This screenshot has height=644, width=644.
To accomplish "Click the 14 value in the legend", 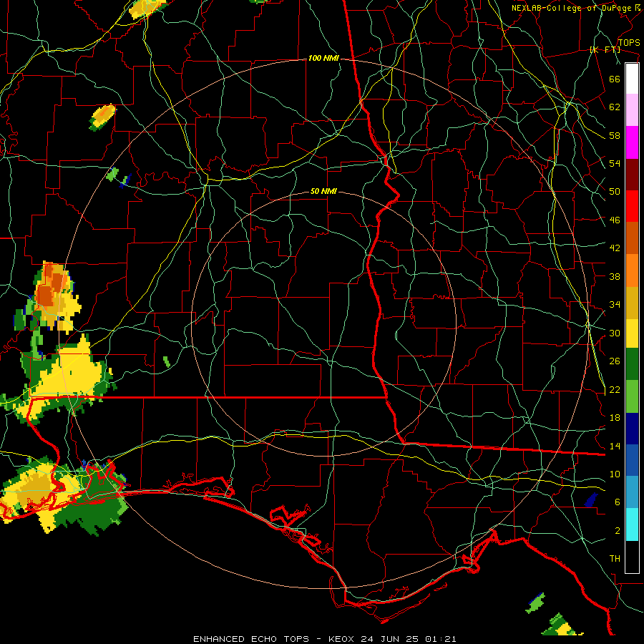I will (x=615, y=446).
